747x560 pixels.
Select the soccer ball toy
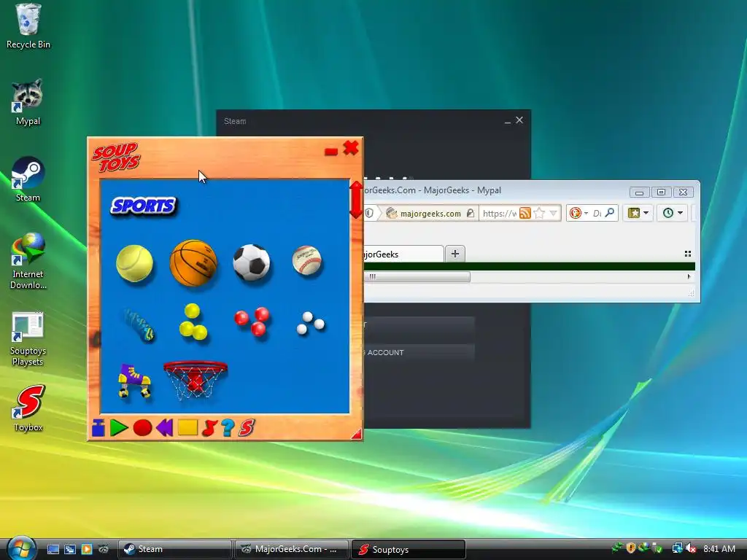click(251, 262)
